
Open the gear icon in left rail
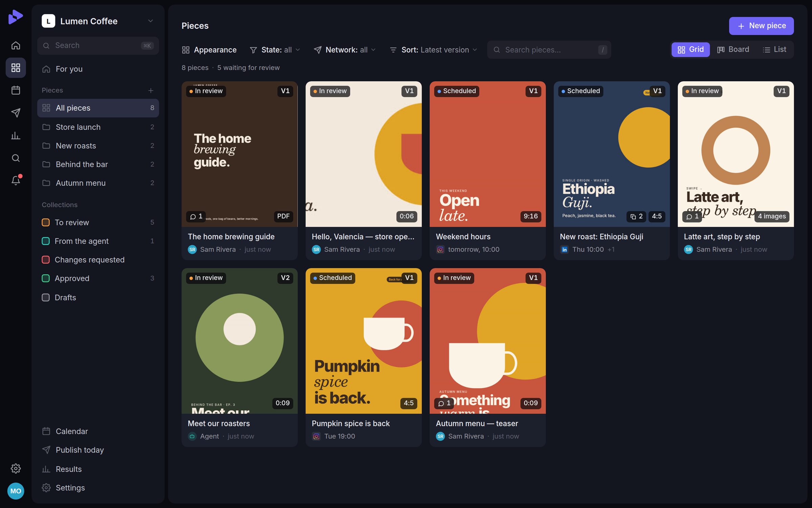[x=16, y=468]
